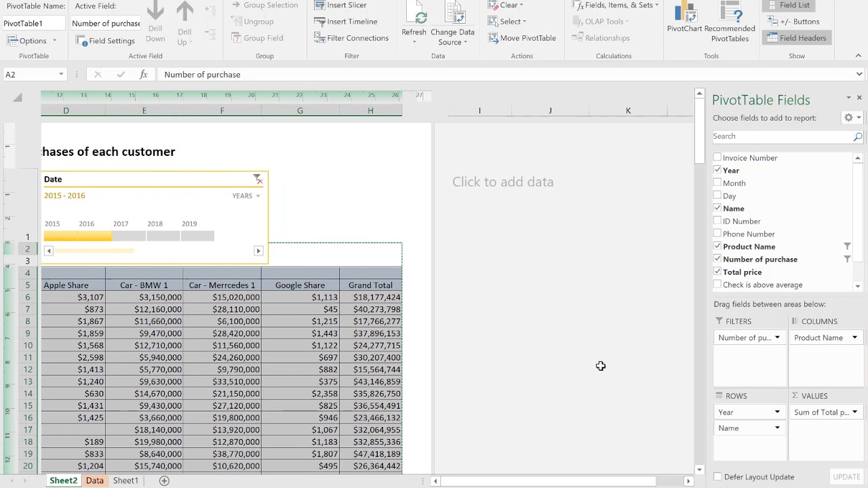Click Move PivotTable
The image size is (868, 488).
pos(521,38)
